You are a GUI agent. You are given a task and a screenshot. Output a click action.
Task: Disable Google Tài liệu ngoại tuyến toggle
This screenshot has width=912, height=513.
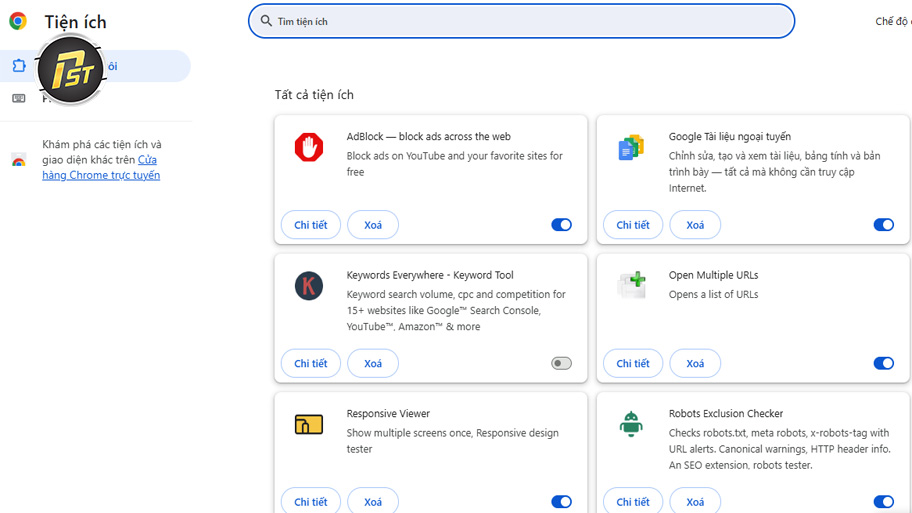(884, 225)
